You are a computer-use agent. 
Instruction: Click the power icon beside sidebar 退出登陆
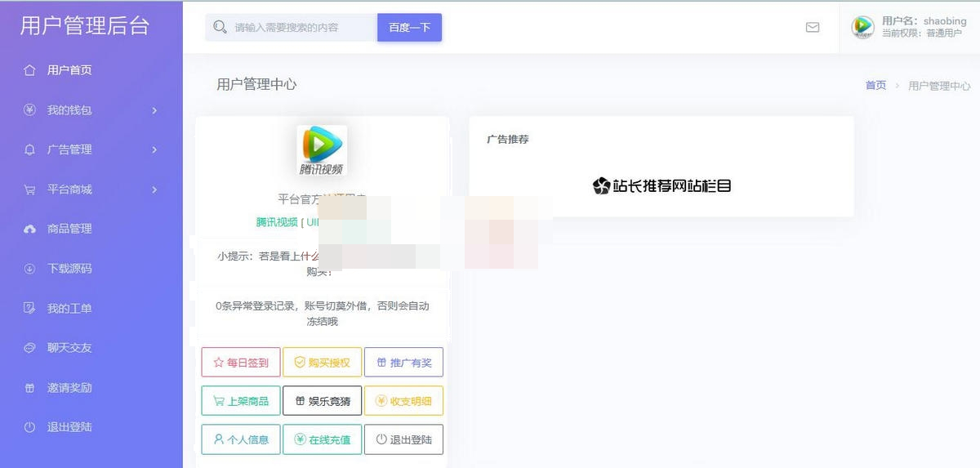30,427
